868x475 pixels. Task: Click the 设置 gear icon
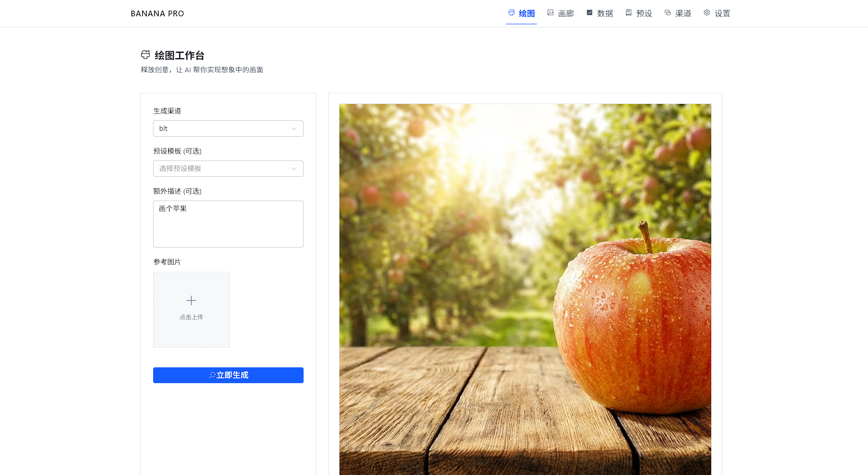(706, 13)
